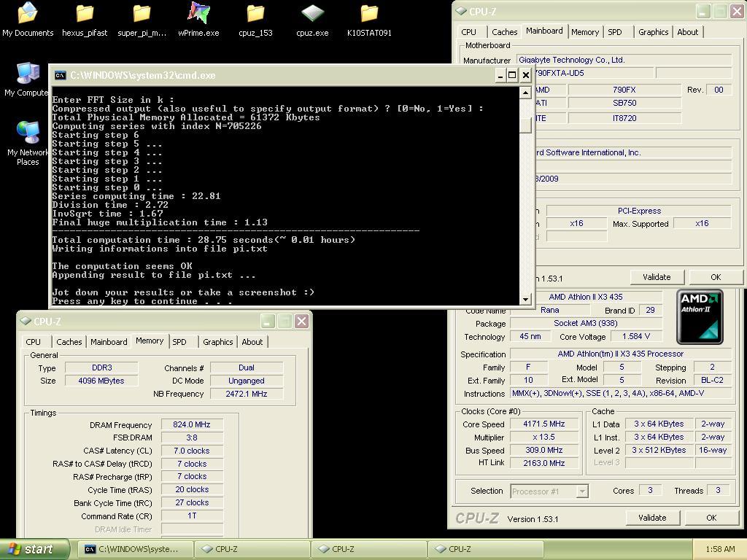
Task: Click the CPU-Z icon in Mainboard window title
Action: [x=461, y=12]
